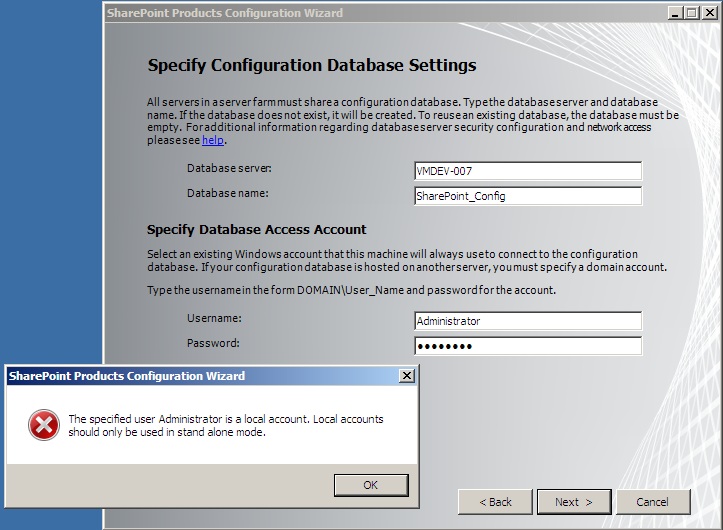Image resolution: width=723 pixels, height=530 pixels.
Task: Close the error dialog with its X
Action: click(x=407, y=375)
